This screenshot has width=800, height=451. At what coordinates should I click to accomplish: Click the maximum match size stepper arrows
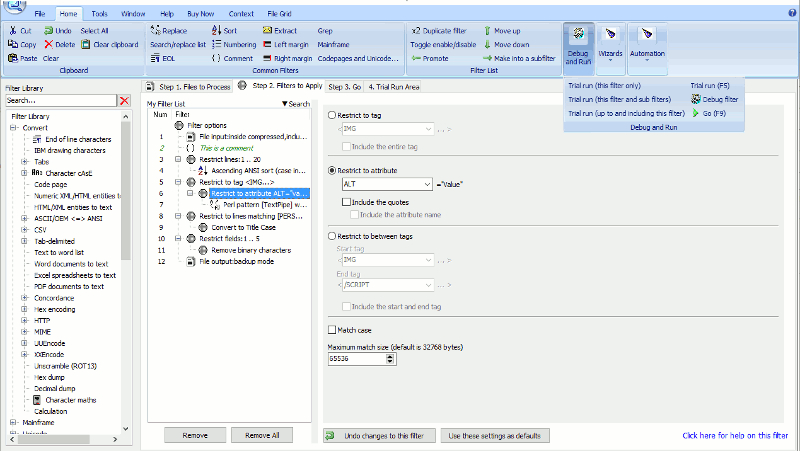(x=390, y=359)
